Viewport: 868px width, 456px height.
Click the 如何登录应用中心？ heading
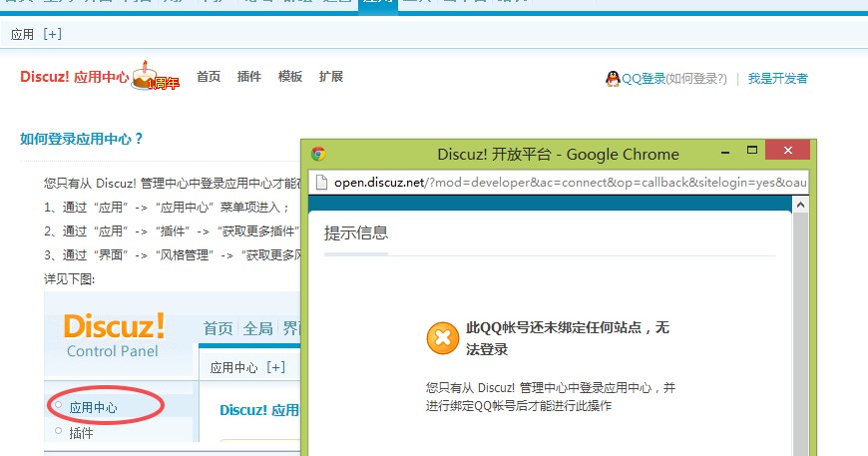(82, 139)
